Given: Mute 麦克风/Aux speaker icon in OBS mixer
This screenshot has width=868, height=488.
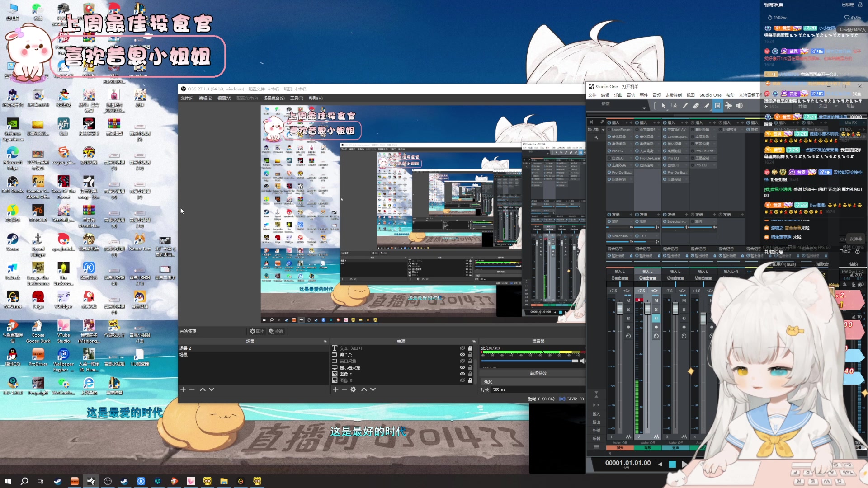Looking at the screenshot, I should coord(583,361).
